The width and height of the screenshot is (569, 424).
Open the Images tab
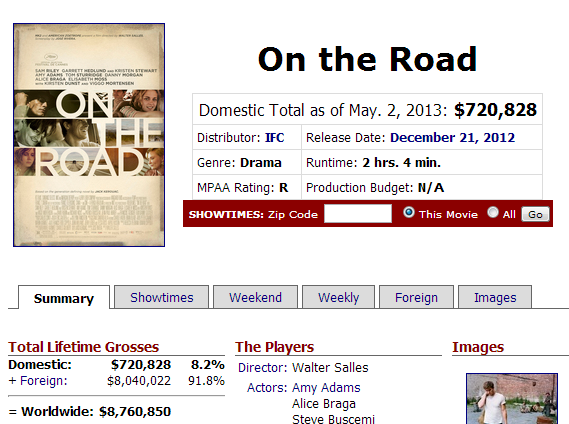(x=495, y=297)
